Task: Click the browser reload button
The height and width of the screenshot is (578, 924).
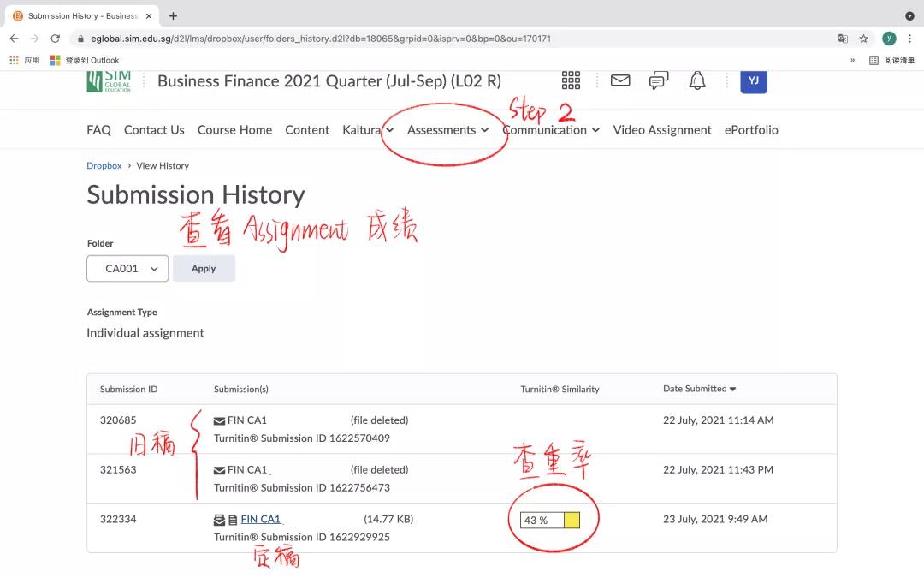Action: [x=56, y=39]
